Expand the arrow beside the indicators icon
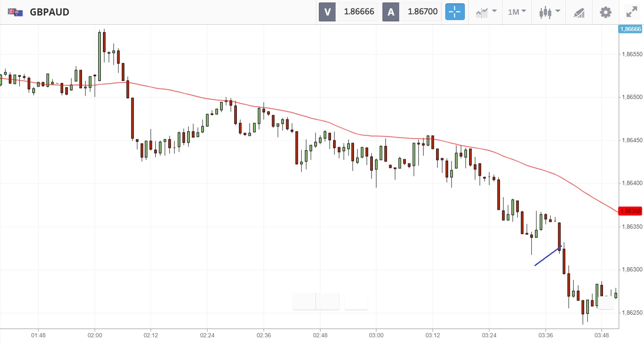The width and height of the screenshot is (644, 344). click(x=494, y=11)
